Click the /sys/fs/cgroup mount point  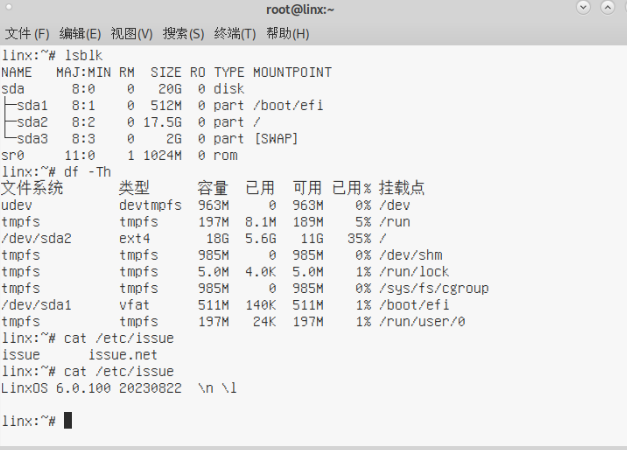[x=434, y=288]
